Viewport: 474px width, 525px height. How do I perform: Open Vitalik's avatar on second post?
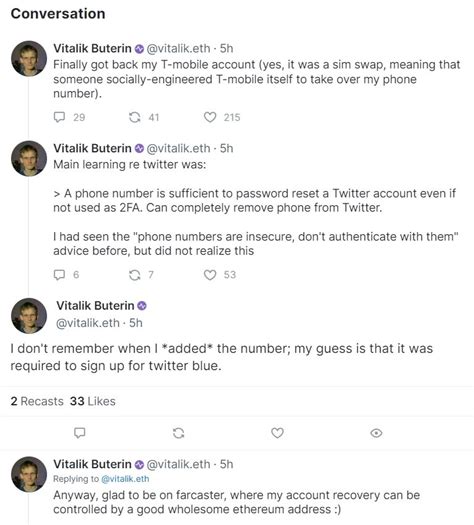point(29,158)
